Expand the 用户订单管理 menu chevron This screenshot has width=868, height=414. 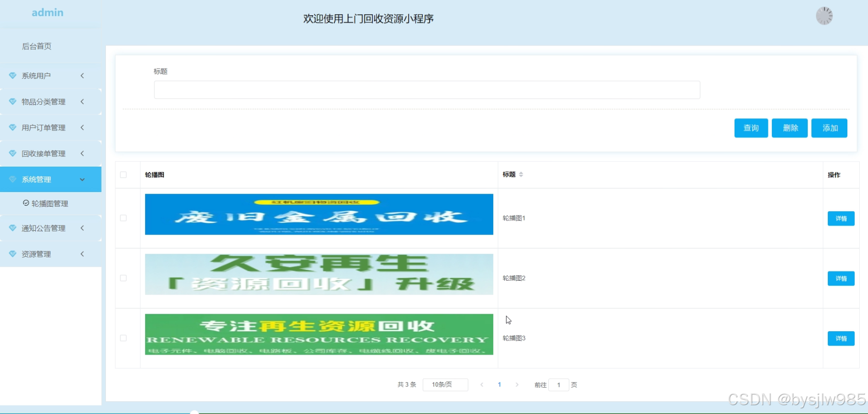click(82, 127)
